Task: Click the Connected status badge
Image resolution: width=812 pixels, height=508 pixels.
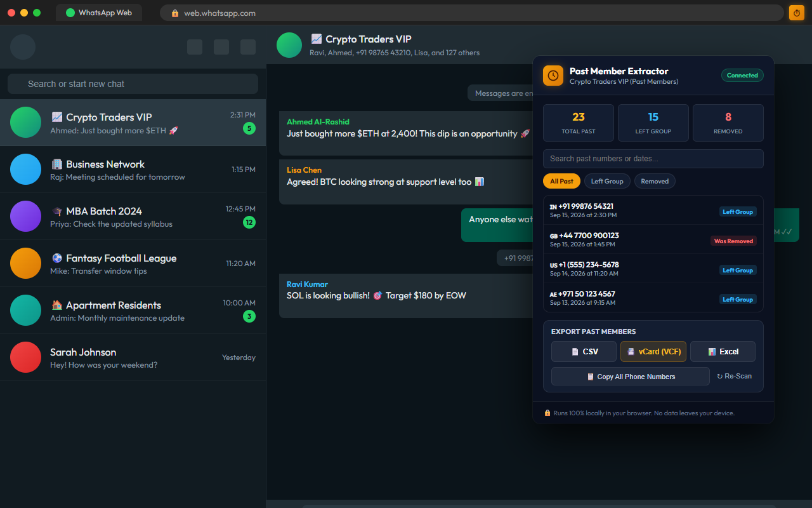Action: coord(742,76)
